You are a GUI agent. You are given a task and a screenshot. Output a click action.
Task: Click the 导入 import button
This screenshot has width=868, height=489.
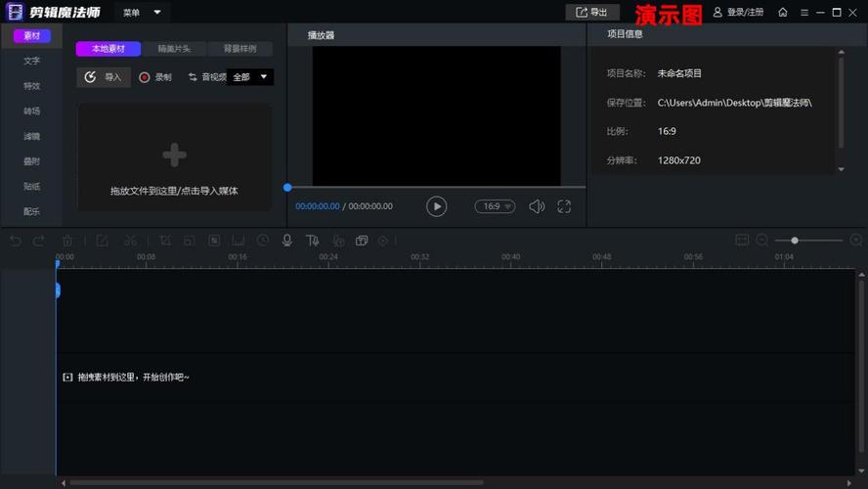tap(104, 77)
